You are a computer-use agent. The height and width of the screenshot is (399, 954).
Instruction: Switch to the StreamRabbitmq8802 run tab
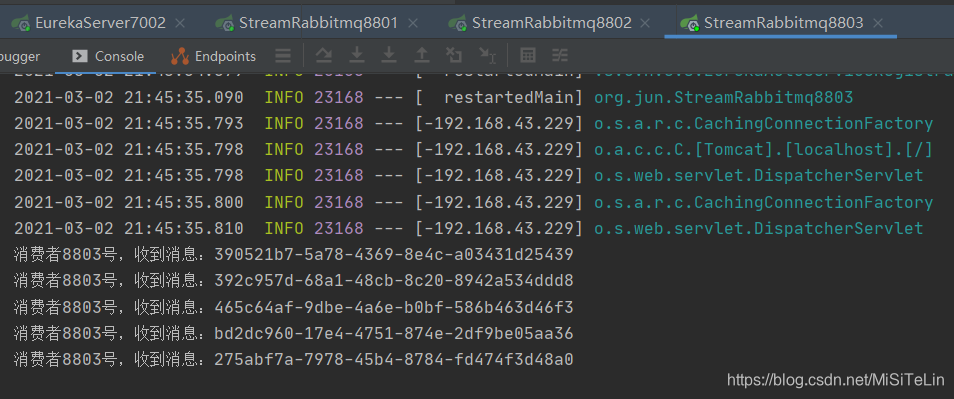pos(552,23)
